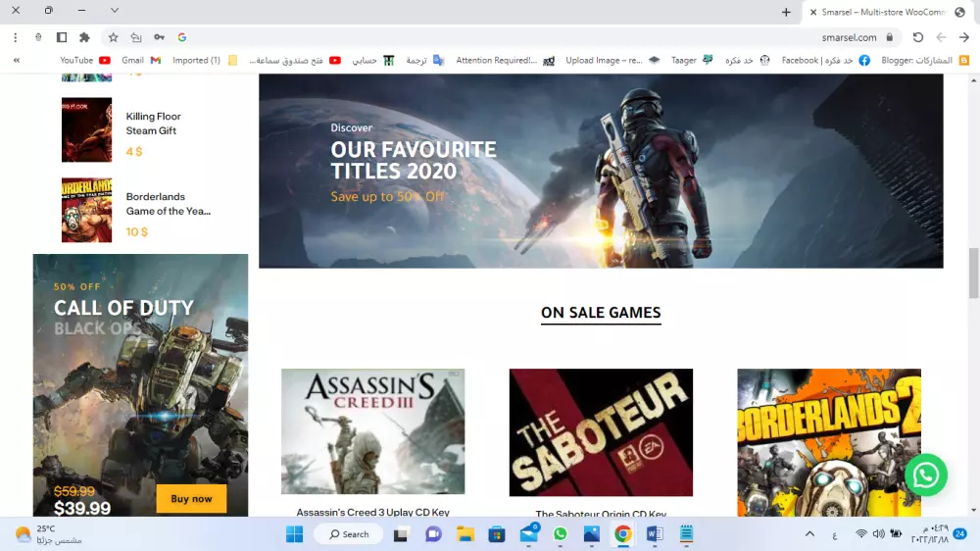Open Assassin's Creed 3 Uplay CD Key link
The image size is (980, 551).
click(x=373, y=512)
